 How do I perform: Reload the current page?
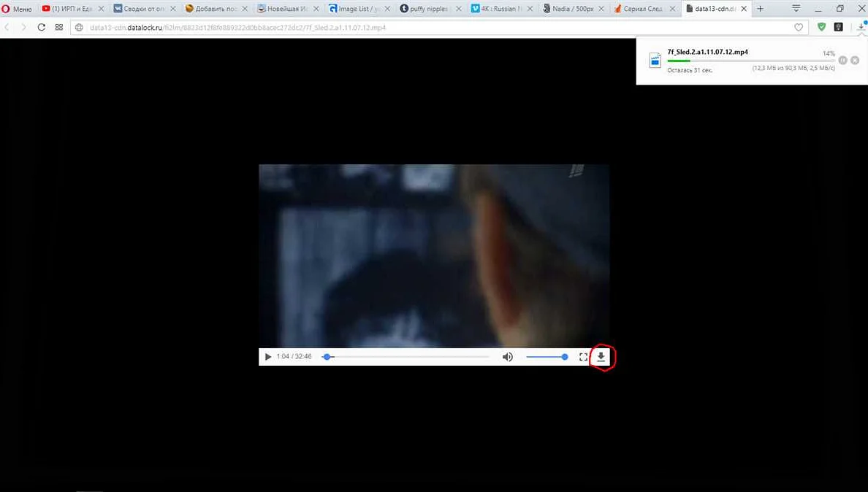point(42,27)
